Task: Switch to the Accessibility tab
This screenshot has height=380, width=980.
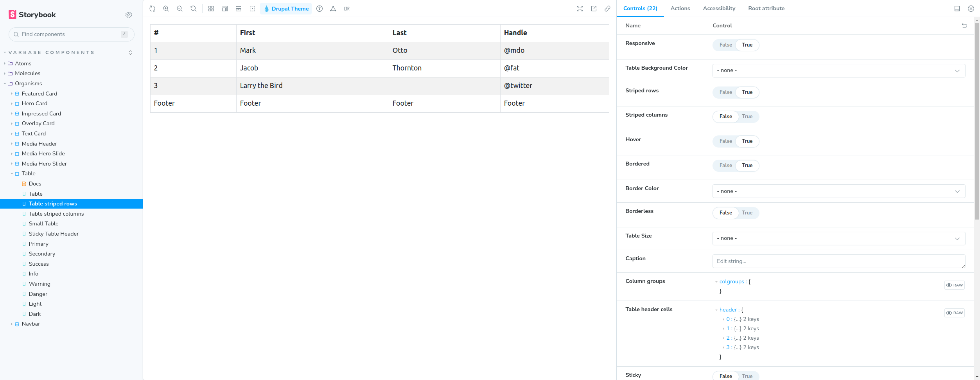Action: 719,9
